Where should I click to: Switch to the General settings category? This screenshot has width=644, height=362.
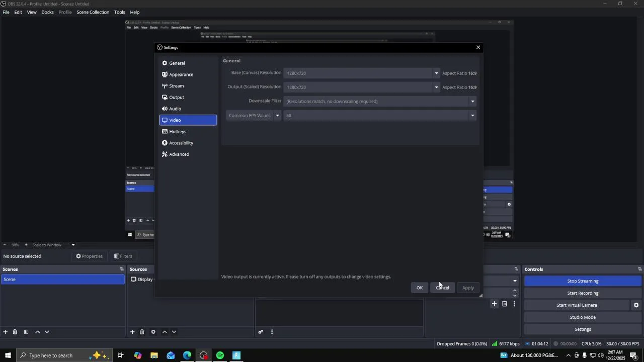click(x=188, y=63)
